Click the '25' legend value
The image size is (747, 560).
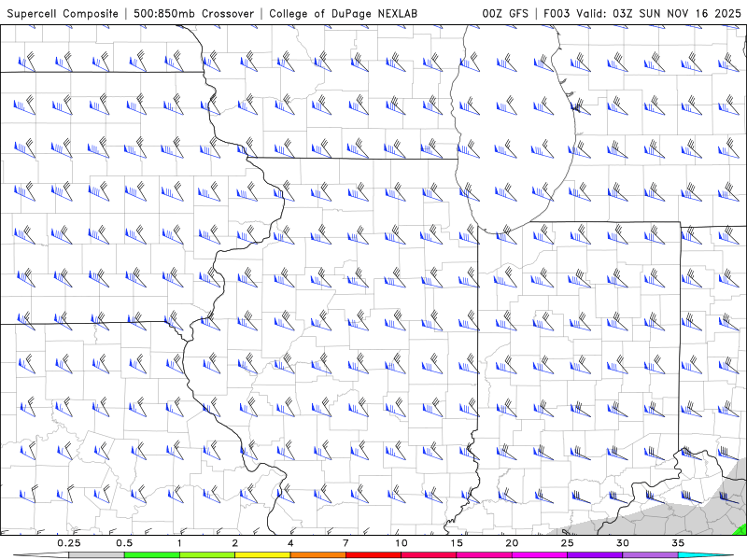[567, 543]
